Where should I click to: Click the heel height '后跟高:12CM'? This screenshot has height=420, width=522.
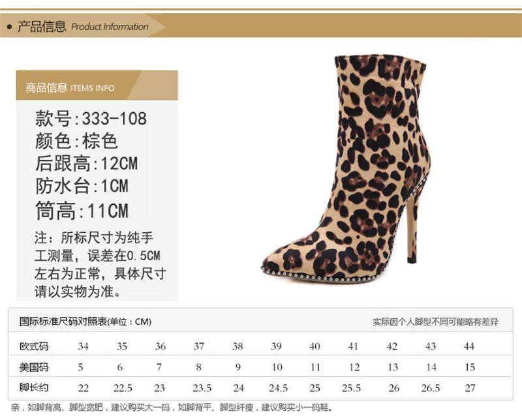click(x=87, y=164)
